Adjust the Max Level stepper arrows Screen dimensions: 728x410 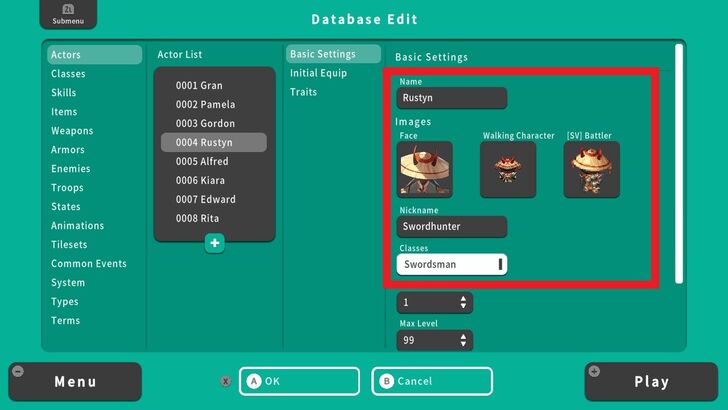(x=462, y=341)
